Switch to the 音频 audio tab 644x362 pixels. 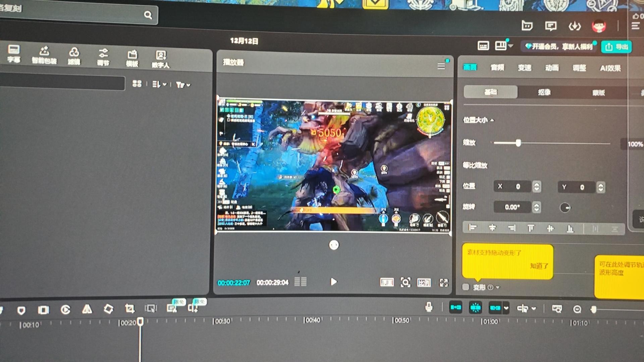click(x=497, y=67)
